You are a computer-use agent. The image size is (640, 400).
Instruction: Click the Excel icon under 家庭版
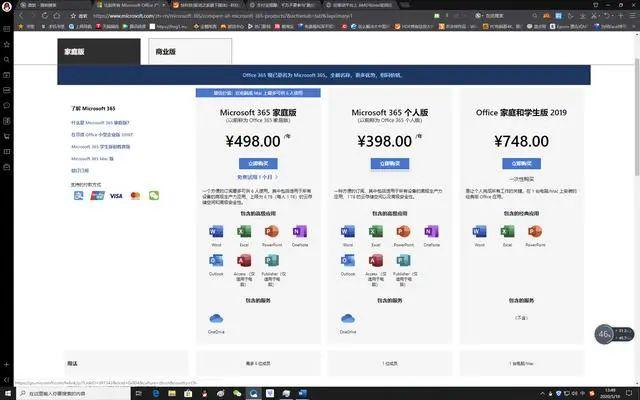(244, 231)
